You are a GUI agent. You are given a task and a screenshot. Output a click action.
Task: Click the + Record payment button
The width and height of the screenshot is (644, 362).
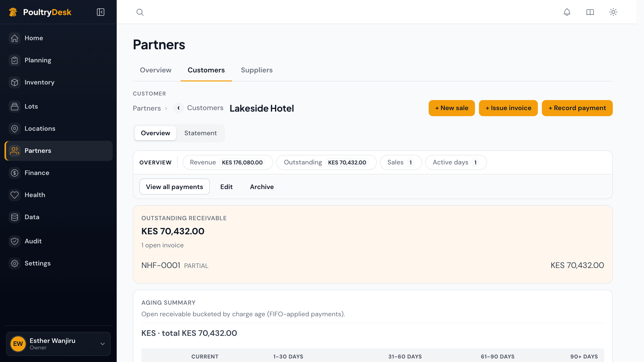(x=577, y=108)
